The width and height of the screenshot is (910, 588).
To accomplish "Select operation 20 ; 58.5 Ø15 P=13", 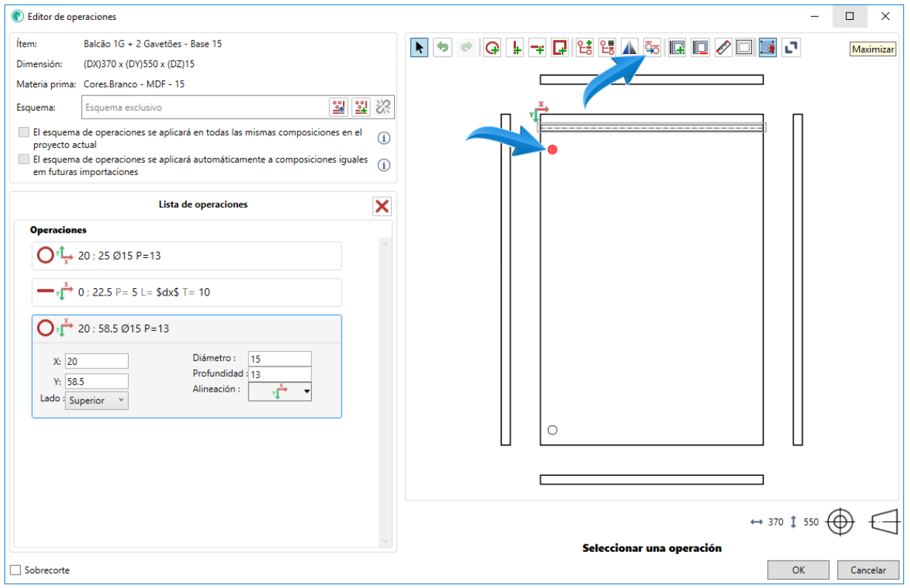I will point(186,328).
